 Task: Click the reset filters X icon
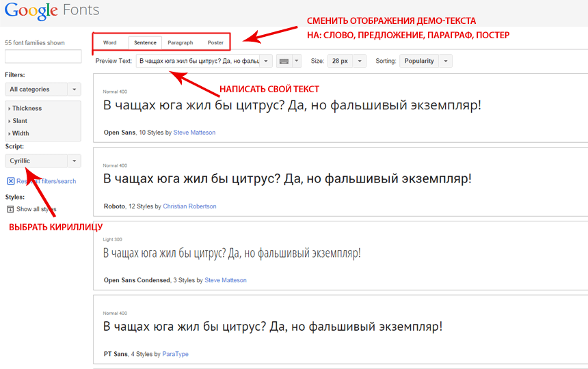coord(11,181)
